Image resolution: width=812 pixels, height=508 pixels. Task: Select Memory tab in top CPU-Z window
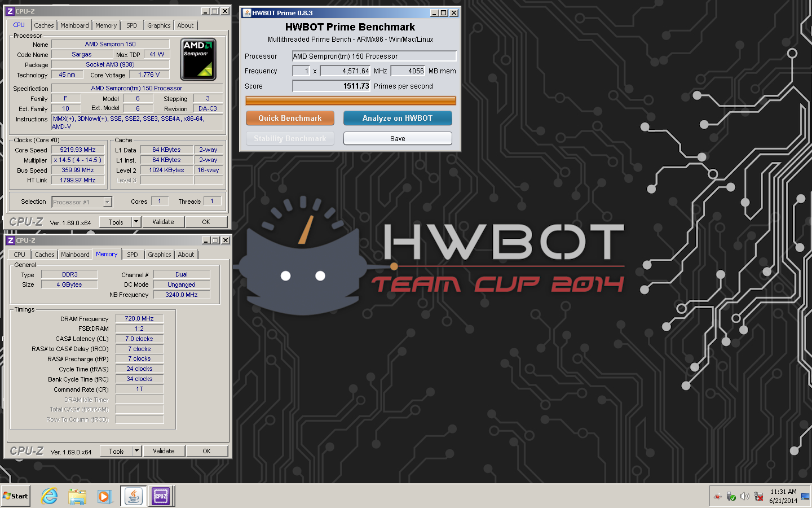point(106,25)
